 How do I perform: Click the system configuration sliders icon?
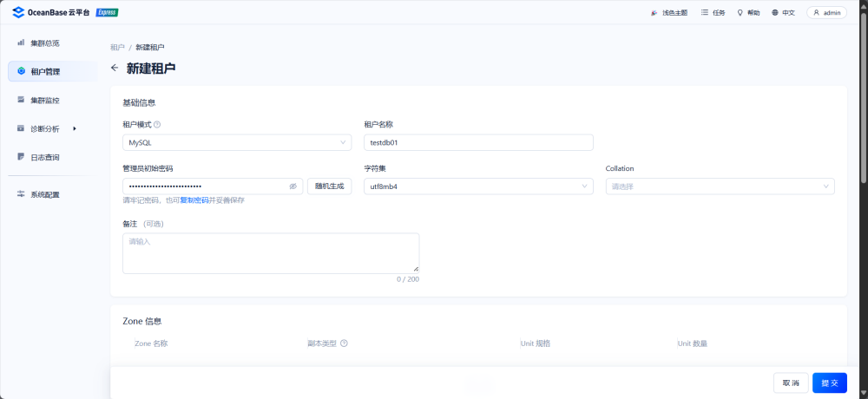pyautogui.click(x=21, y=194)
